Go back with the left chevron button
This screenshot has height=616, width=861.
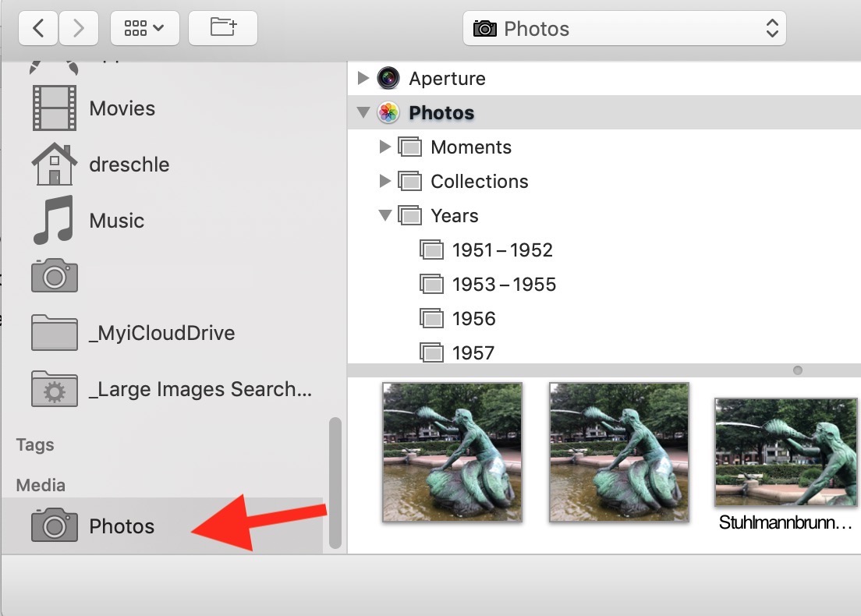(x=38, y=28)
